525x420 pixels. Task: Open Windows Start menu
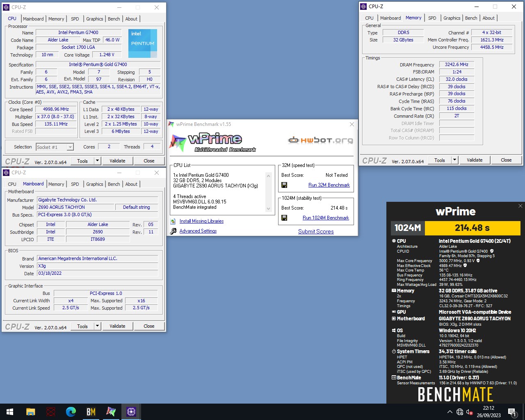10,412
